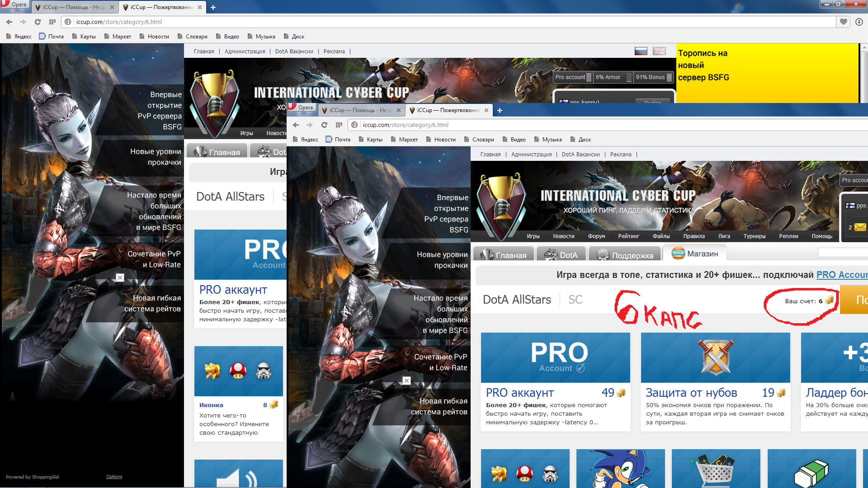Screen dimensions: 868x488
Task: Click the crossed swords shield product icon
Action: [715, 357]
